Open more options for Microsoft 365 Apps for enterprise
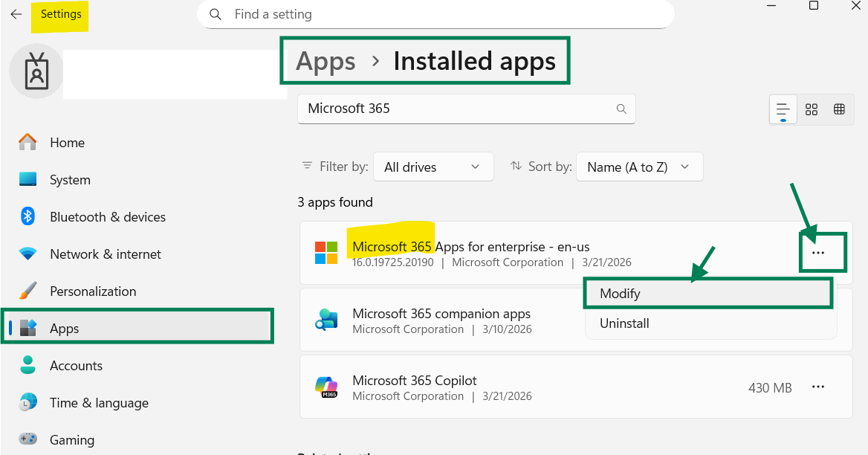Screen dimensions: 868x455 (817, 253)
